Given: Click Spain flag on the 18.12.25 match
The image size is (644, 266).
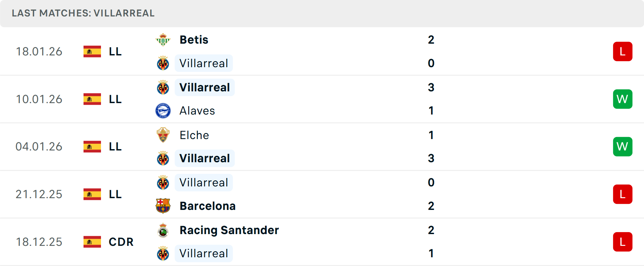Looking at the screenshot, I should click(92, 242).
